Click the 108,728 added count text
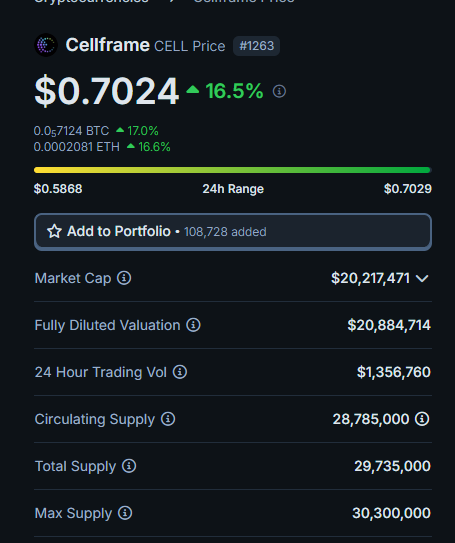Image resolution: width=455 pixels, height=543 pixels. (x=225, y=232)
